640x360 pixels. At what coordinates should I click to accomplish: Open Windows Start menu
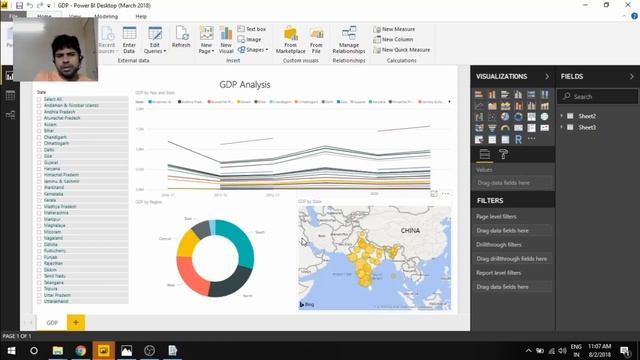pyautogui.click(x=11, y=351)
